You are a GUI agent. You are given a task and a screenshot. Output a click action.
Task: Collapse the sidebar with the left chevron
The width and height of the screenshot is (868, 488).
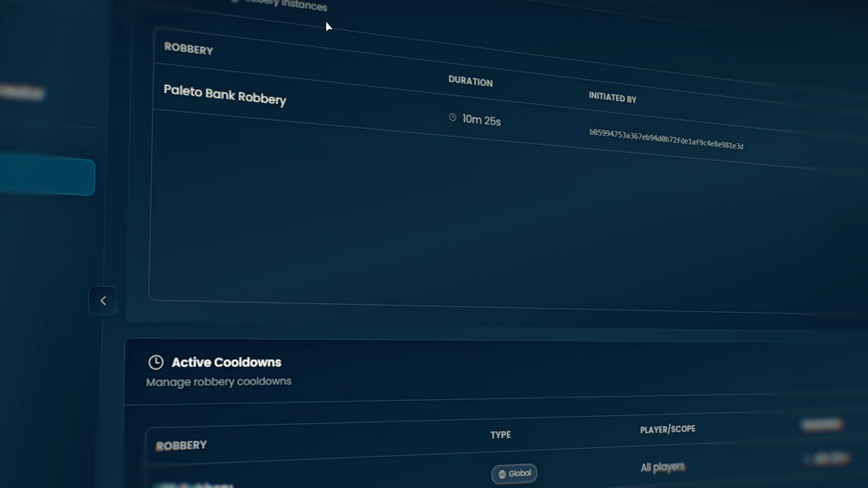(103, 301)
